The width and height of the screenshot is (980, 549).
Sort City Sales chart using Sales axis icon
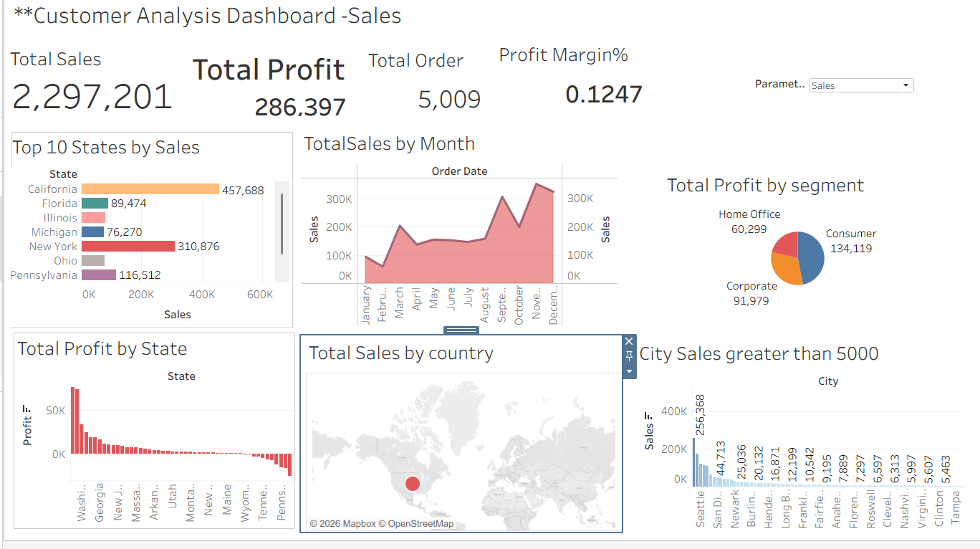coord(649,416)
